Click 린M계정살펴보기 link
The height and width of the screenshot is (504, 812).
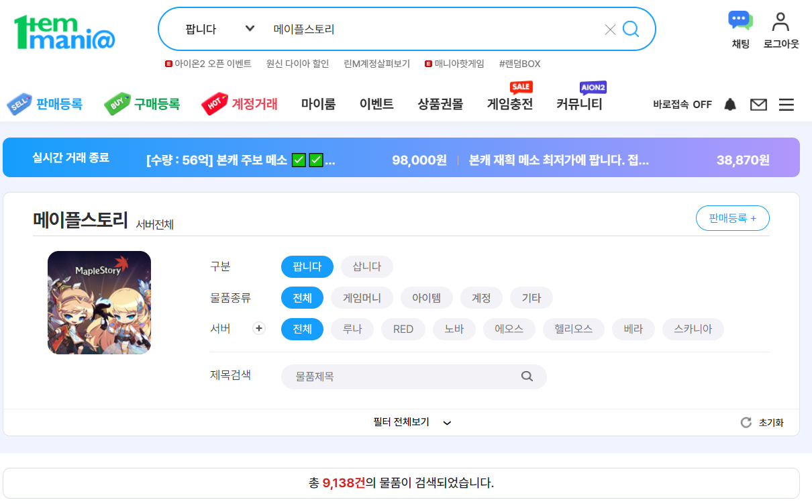(376, 64)
